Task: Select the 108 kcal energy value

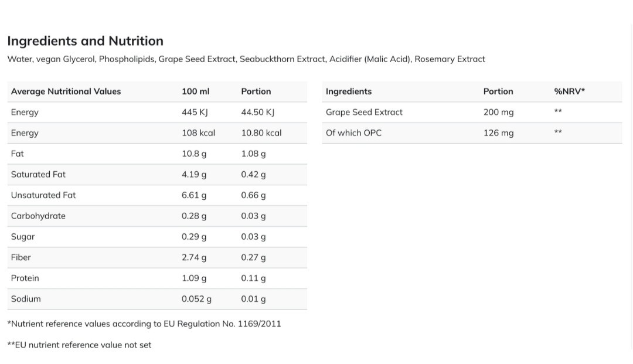Action: click(x=198, y=133)
